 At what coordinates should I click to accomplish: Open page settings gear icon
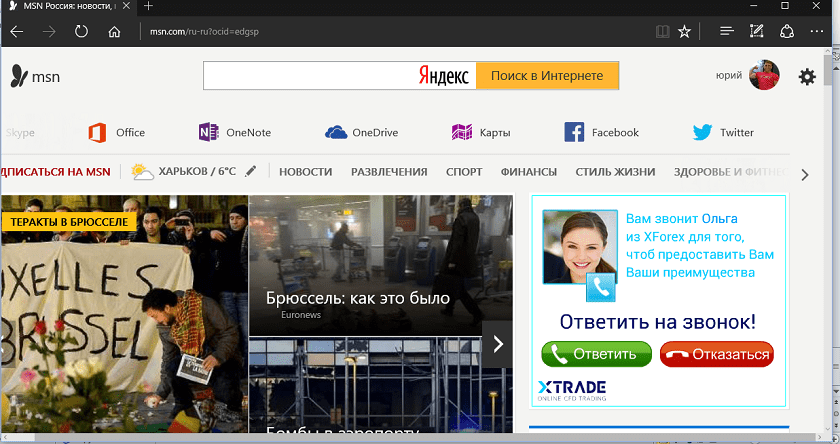pos(807,77)
